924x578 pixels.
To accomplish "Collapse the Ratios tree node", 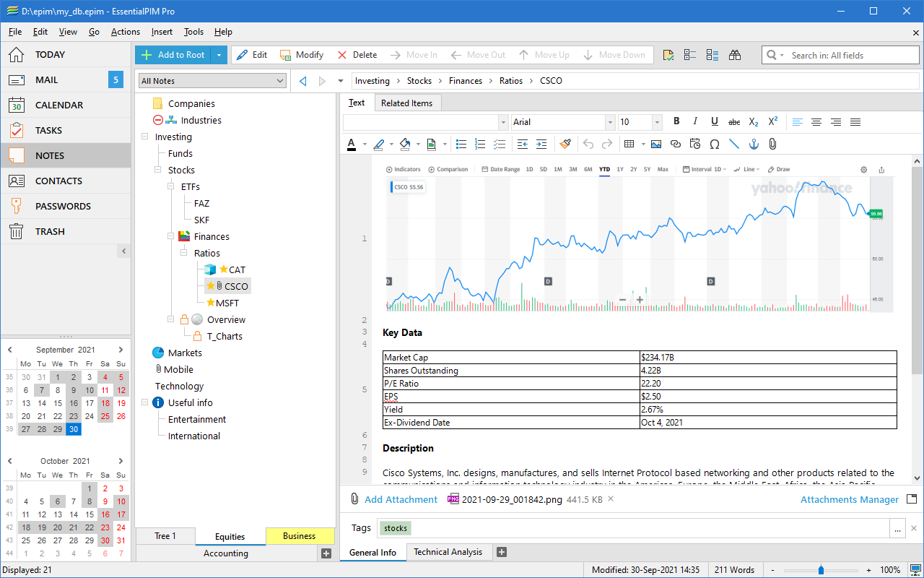I will [184, 254].
